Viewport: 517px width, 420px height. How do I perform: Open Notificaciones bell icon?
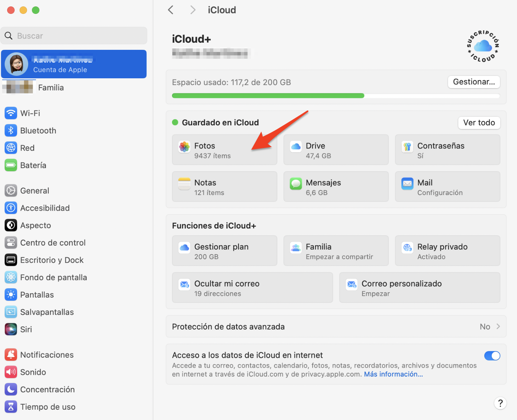click(x=11, y=355)
